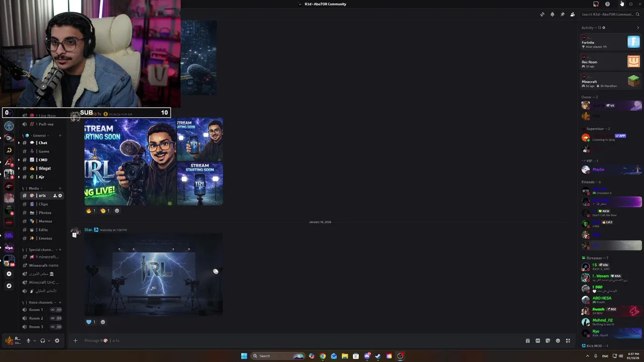Open the apps launcher icon in message bar
Screen dimensions: 644x362
point(568,340)
